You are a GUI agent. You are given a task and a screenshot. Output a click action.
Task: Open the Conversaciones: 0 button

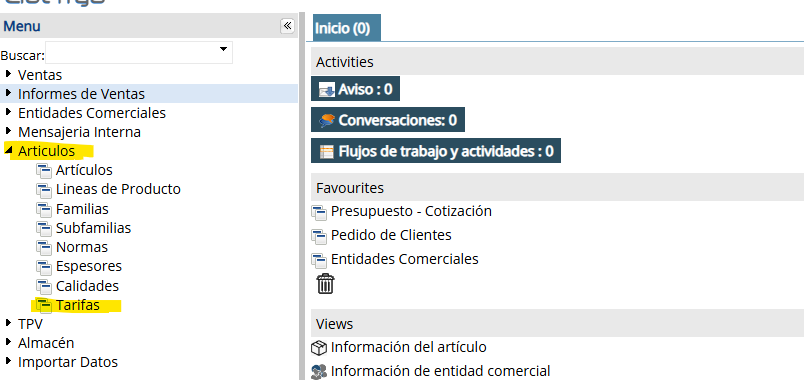388,120
